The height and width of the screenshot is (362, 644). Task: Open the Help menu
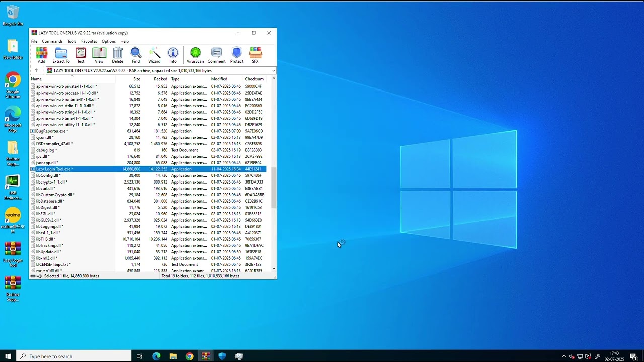click(x=124, y=41)
